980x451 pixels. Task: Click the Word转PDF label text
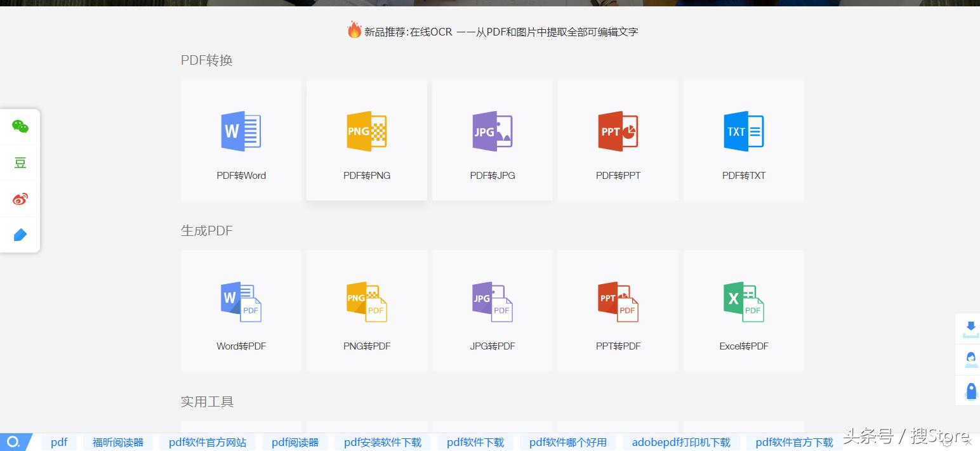pyautogui.click(x=241, y=346)
